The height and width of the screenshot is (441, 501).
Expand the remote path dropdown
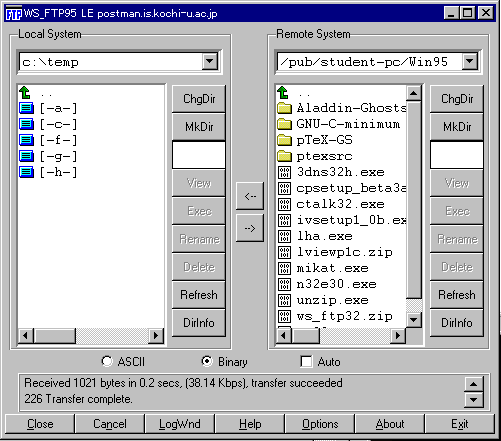click(470, 61)
